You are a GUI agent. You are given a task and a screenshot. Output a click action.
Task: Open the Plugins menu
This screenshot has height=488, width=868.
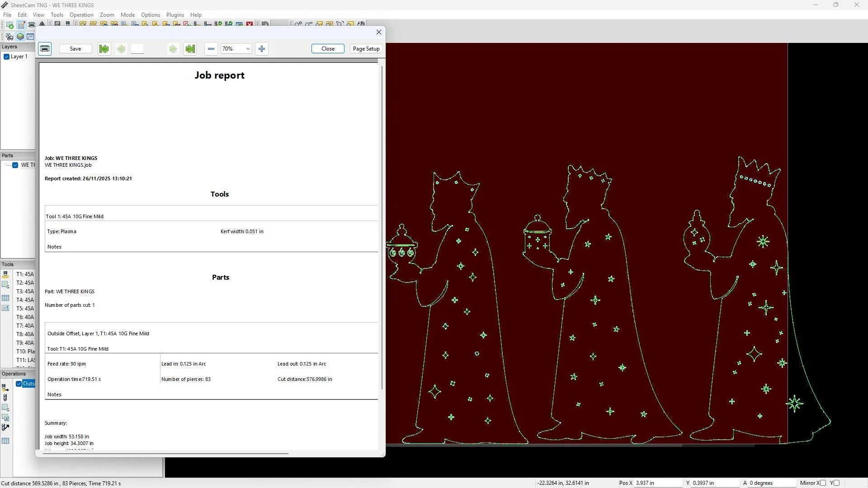click(175, 15)
